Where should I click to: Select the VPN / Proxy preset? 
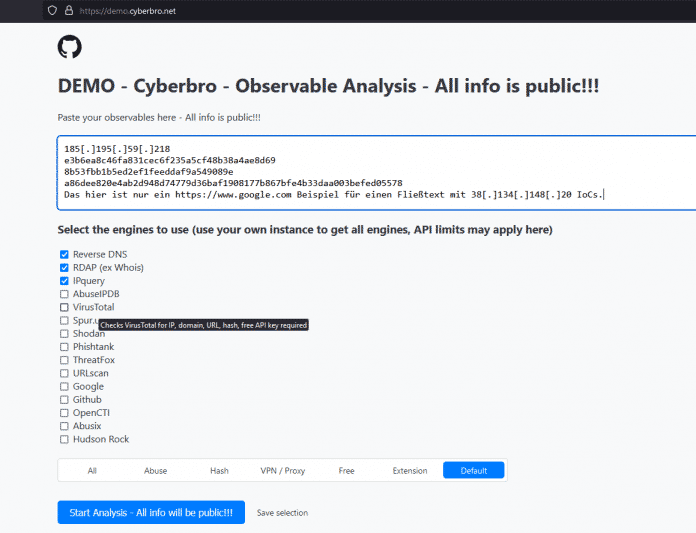tap(283, 470)
